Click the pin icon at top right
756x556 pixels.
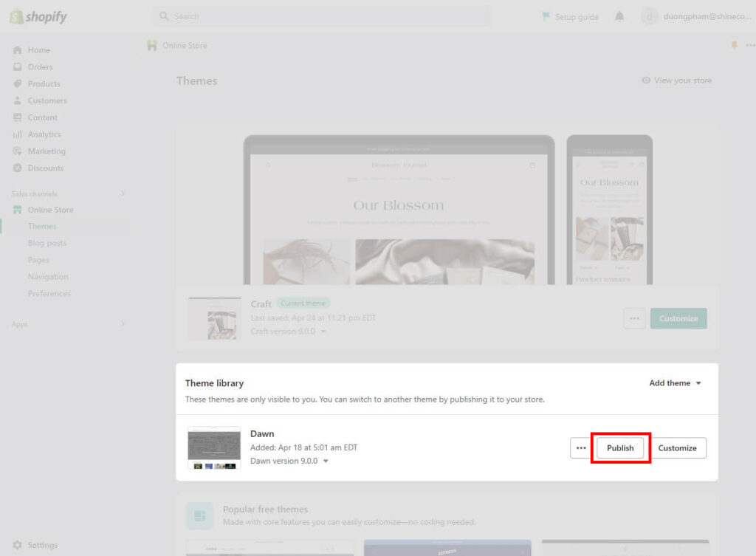coord(735,45)
